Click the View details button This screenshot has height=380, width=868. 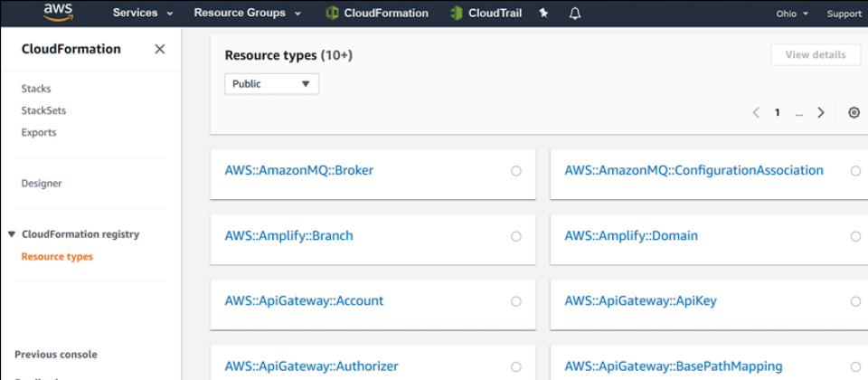[815, 55]
